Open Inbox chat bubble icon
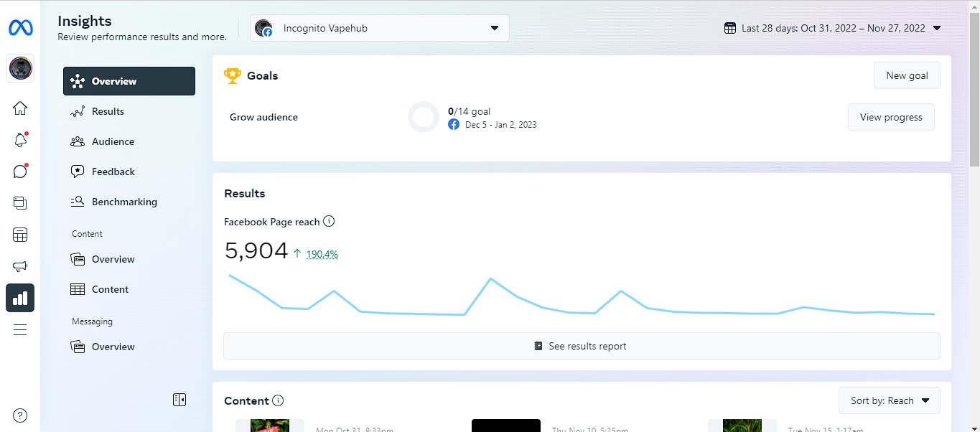980x432 pixels. [x=20, y=172]
